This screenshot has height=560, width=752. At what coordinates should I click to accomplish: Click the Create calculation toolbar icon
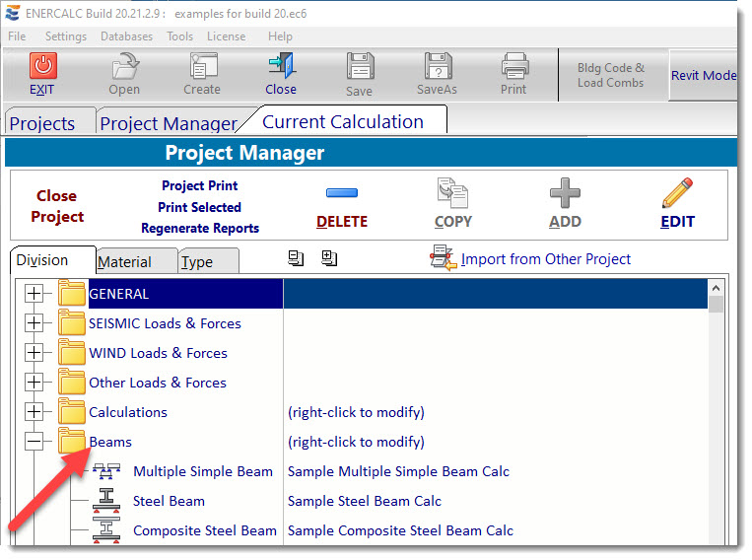pyautogui.click(x=202, y=67)
